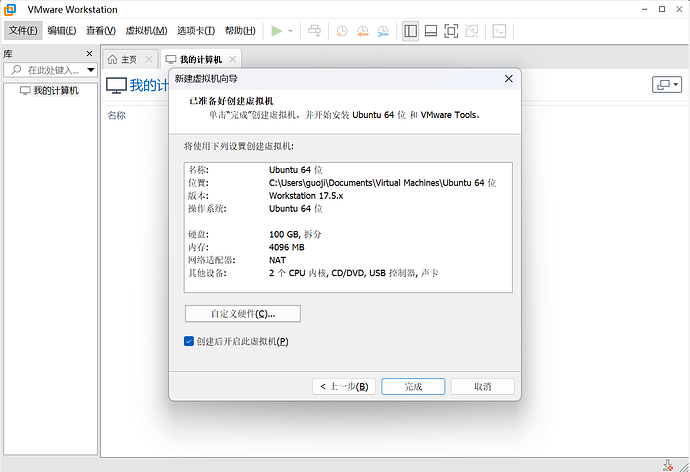Open the 编辑(E) menu

click(62, 30)
